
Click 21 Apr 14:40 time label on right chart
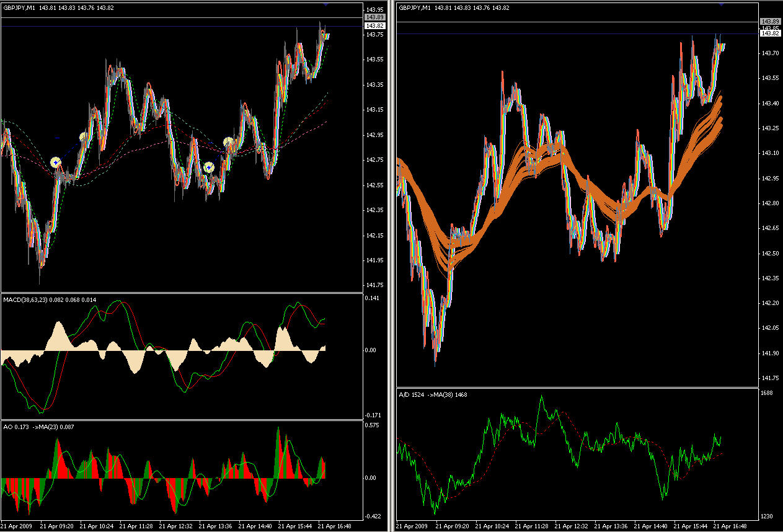651,526
